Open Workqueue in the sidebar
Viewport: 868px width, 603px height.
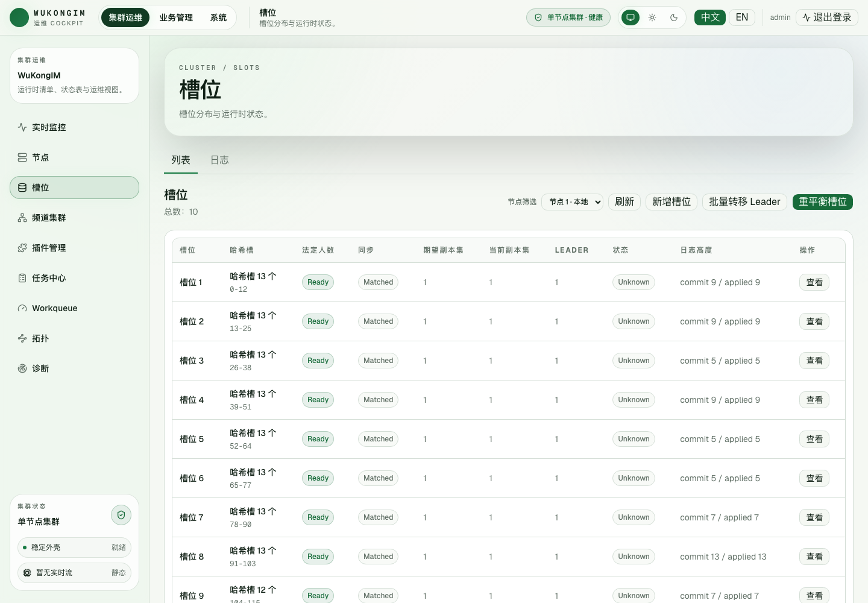click(x=74, y=308)
